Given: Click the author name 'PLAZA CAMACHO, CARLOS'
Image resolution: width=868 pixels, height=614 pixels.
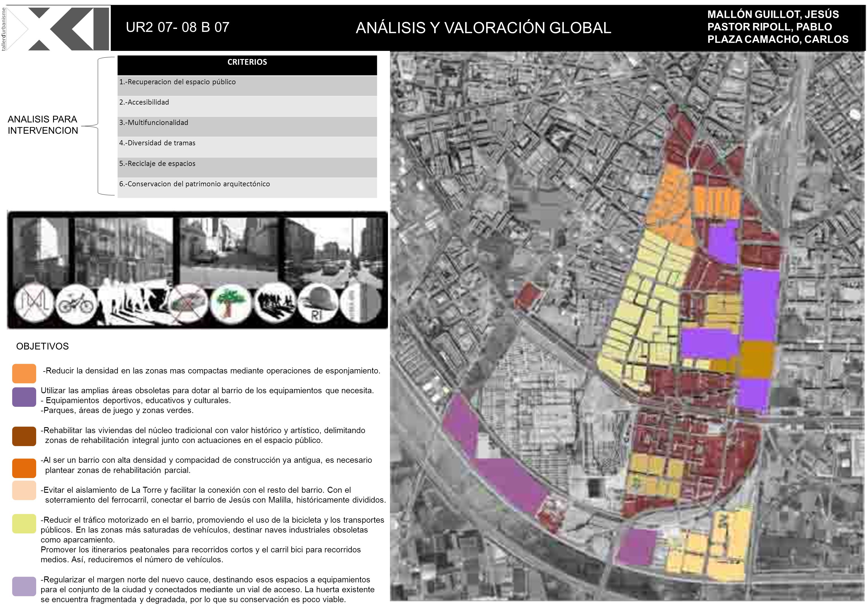Looking at the screenshot, I should (x=778, y=39).
